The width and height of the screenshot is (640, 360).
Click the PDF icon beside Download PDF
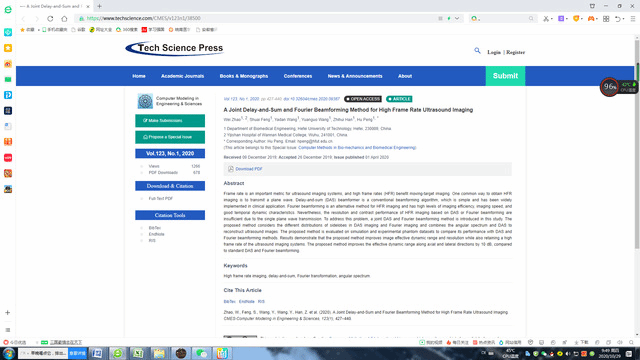pos(231,169)
